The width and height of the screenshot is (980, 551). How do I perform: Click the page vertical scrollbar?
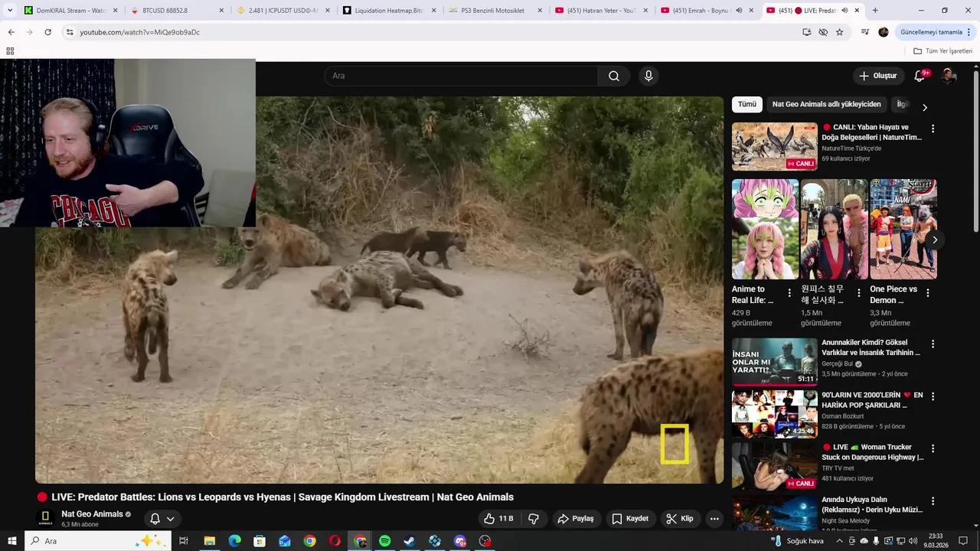[976, 153]
